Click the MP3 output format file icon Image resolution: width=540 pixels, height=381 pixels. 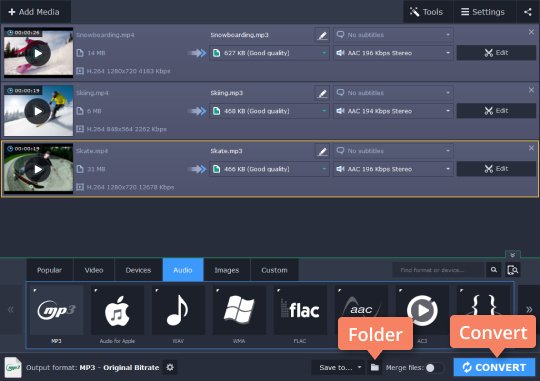13,368
